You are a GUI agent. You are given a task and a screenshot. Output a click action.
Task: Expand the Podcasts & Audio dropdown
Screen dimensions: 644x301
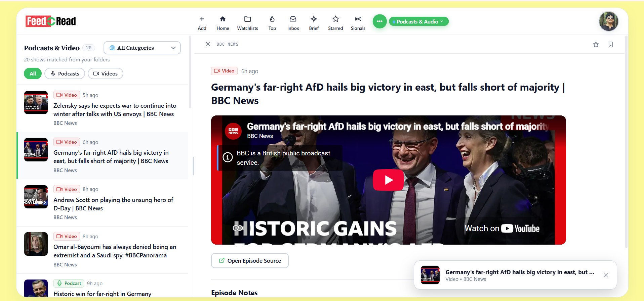pyautogui.click(x=419, y=21)
